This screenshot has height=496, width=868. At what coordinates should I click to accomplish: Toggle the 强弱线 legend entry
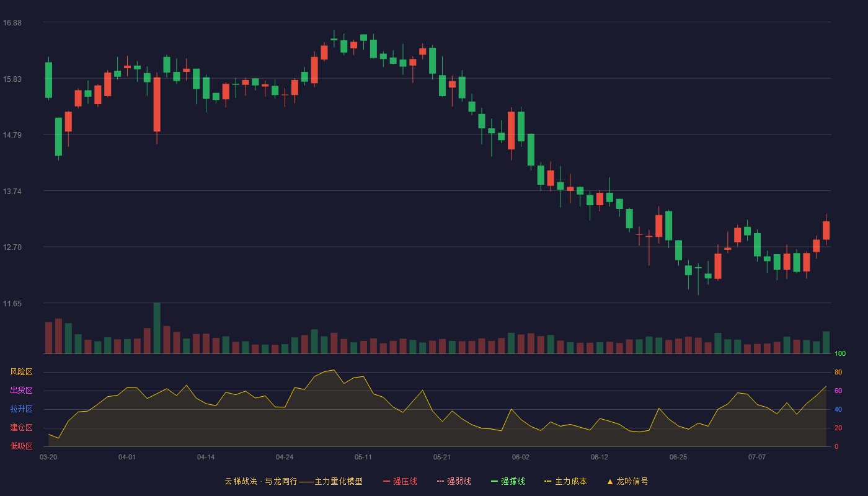pos(454,481)
